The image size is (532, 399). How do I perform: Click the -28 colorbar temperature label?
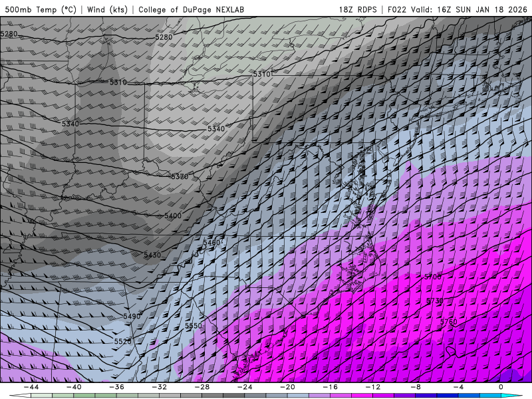(202, 387)
